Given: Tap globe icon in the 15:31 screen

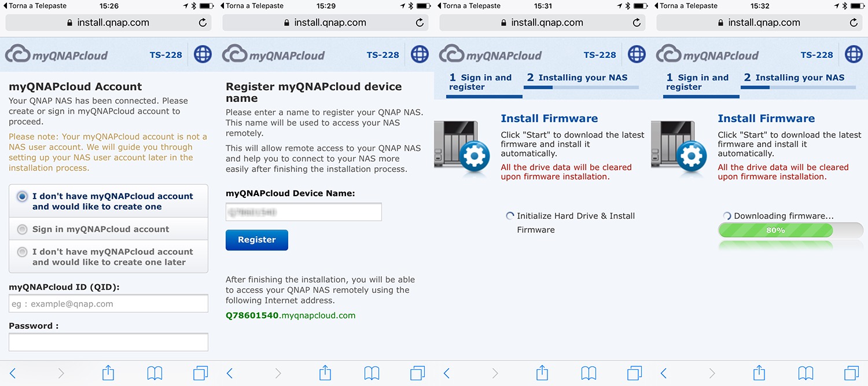Looking at the screenshot, I should [x=637, y=54].
